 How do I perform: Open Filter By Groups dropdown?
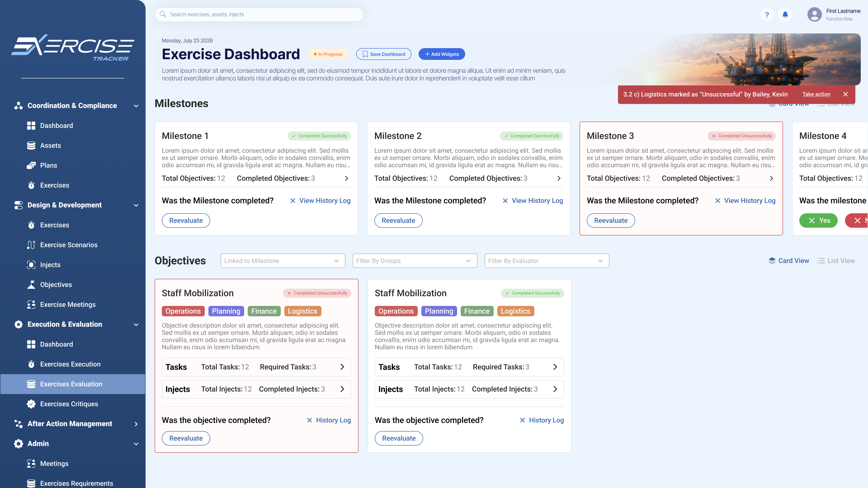pyautogui.click(x=415, y=261)
